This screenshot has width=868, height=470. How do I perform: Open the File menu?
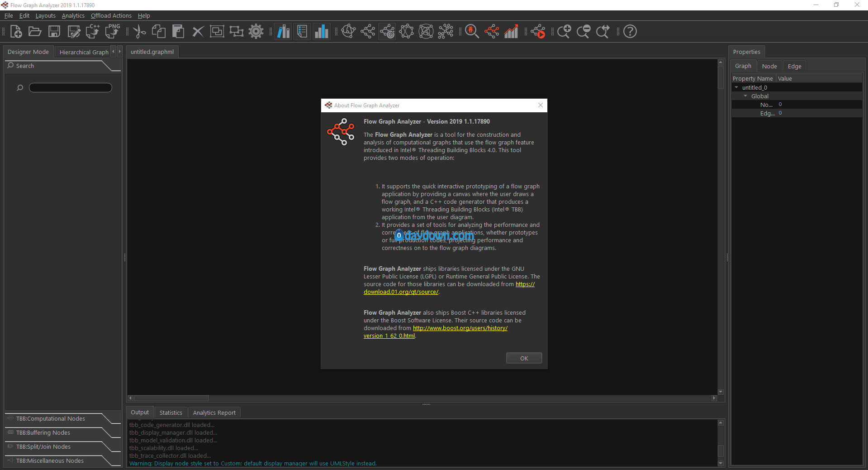[9, 16]
